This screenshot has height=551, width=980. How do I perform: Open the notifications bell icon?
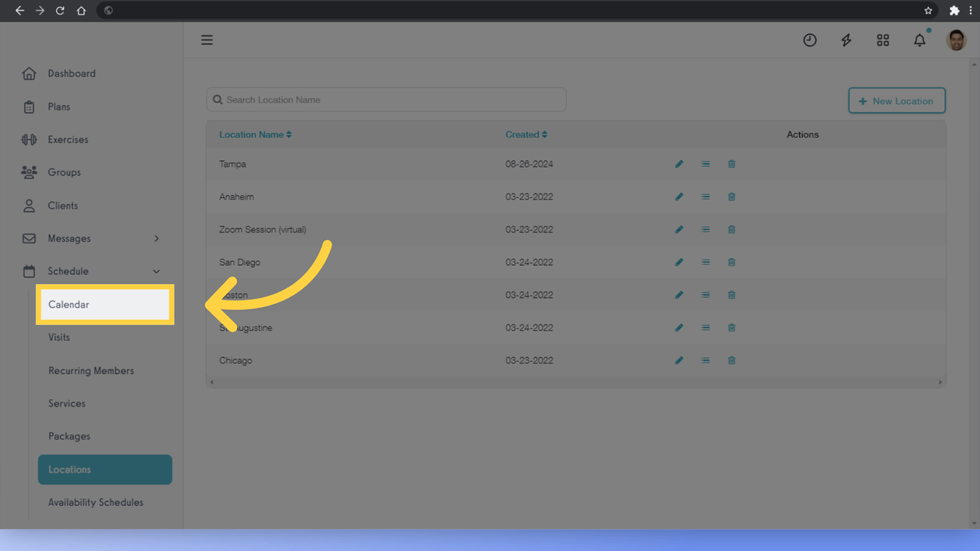[x=920, y=40]
